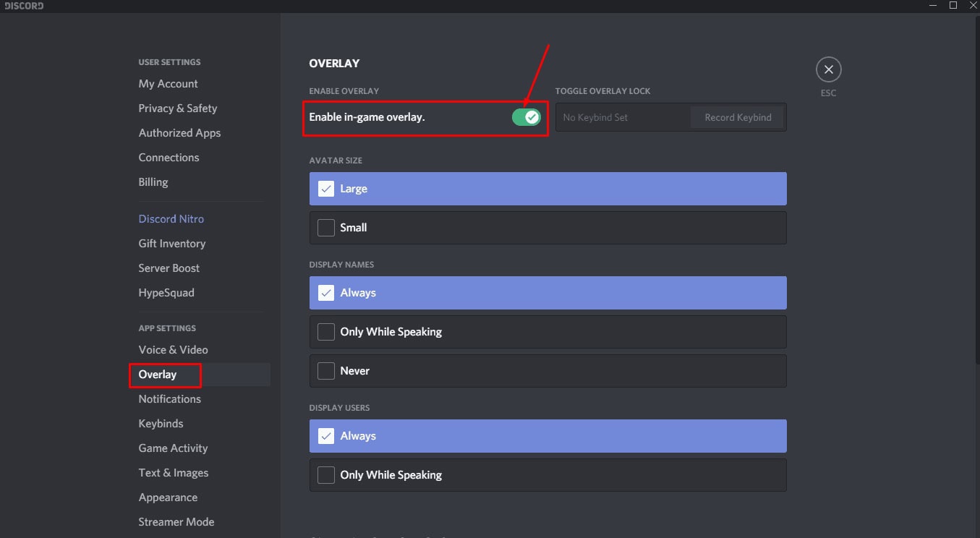The image size is (980, 538).
Task: Set Display Names to Always
Action: tap(326, 293)
